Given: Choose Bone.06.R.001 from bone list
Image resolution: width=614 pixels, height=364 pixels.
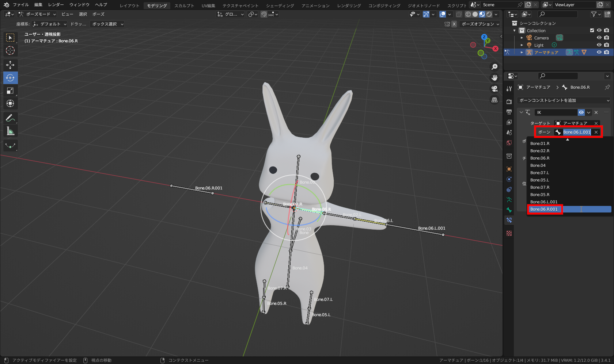Looking at the screenshot, I should coord(544,209).
